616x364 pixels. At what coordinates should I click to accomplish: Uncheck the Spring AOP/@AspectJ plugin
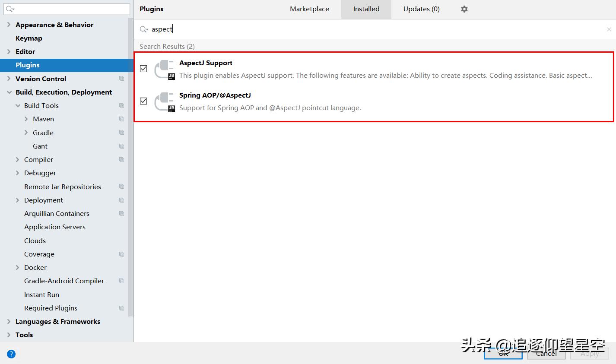pos(143,101)
